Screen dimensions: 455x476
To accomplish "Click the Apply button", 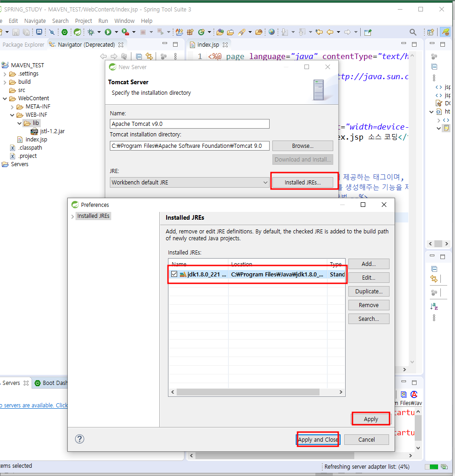I will (x=371, y=419).
